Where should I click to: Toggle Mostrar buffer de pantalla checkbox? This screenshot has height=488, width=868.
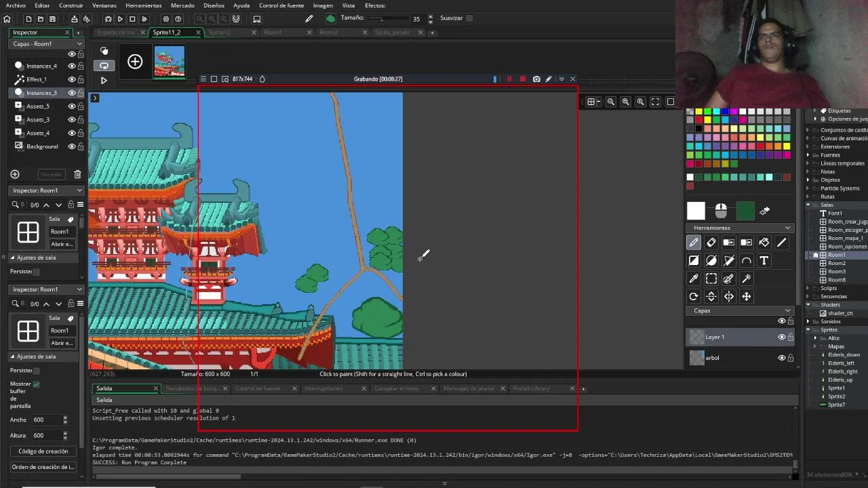pyautogui.click(x=36, y=384)
